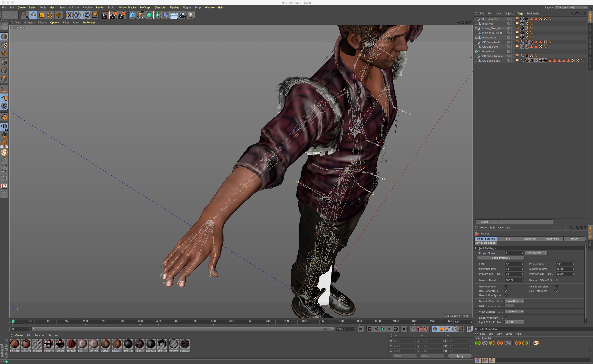Open the View Clipping Medium dropdown

tap(514, 311)
